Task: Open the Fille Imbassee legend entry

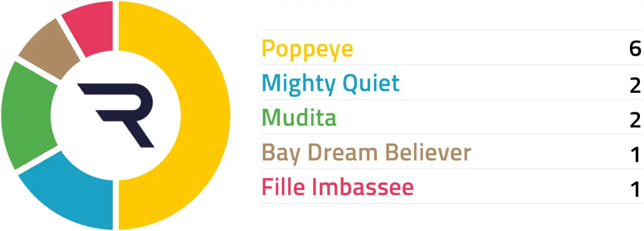Action: tap(338, 187)
